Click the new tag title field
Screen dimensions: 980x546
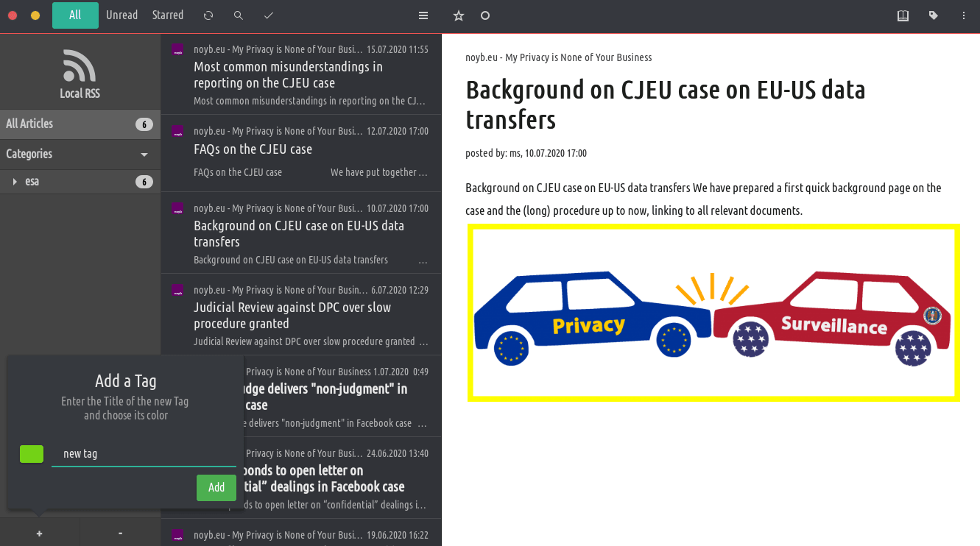144,454
